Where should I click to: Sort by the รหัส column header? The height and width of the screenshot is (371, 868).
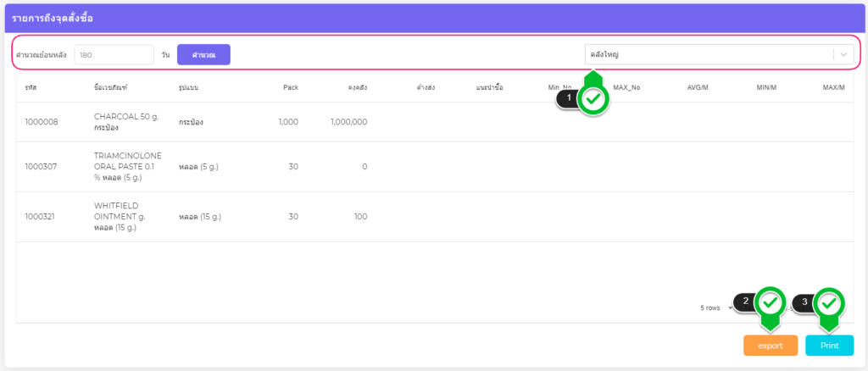31,87
